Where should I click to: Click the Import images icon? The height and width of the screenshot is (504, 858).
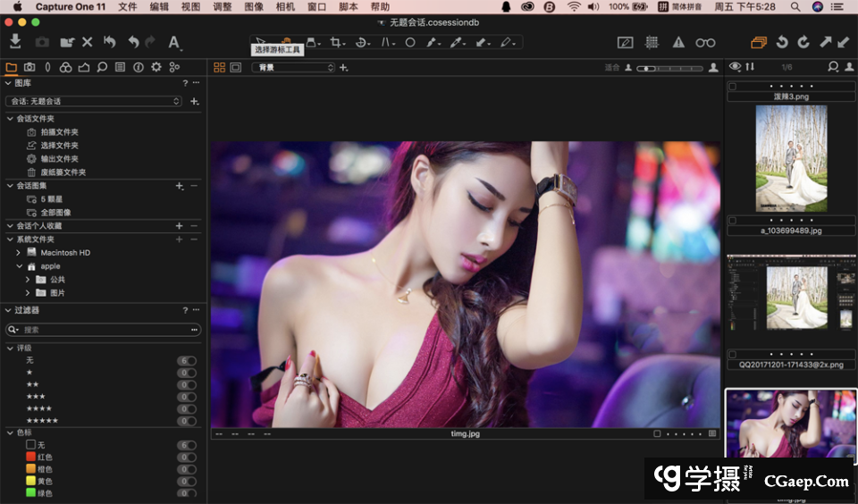coord(15,42)
